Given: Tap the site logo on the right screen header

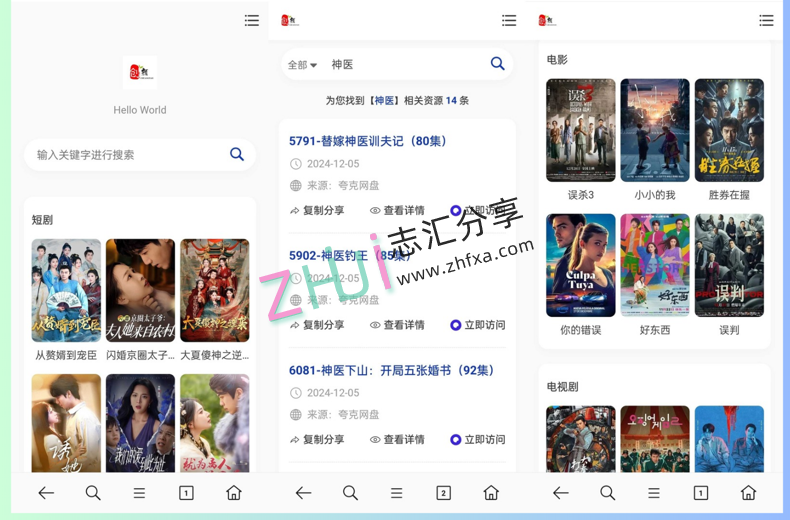Looking at the screenshot, I should click(547, 20).
